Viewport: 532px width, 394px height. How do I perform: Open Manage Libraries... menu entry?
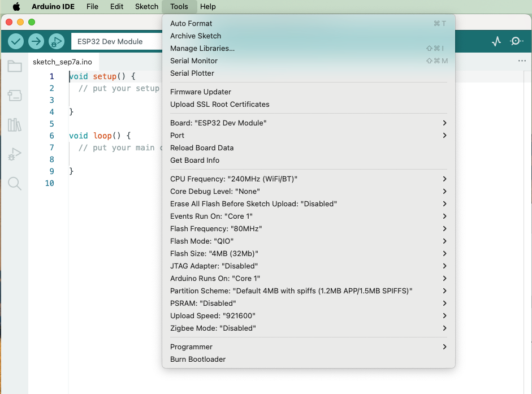309,48
